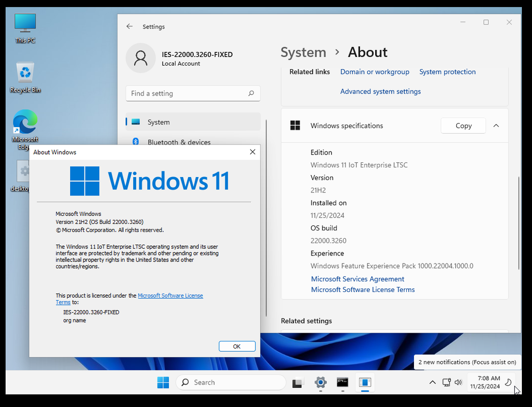This screenshot has height=407, width=532.
Task: Click the magnifier icon in Find a setting
Action: (x=251, y=93)
